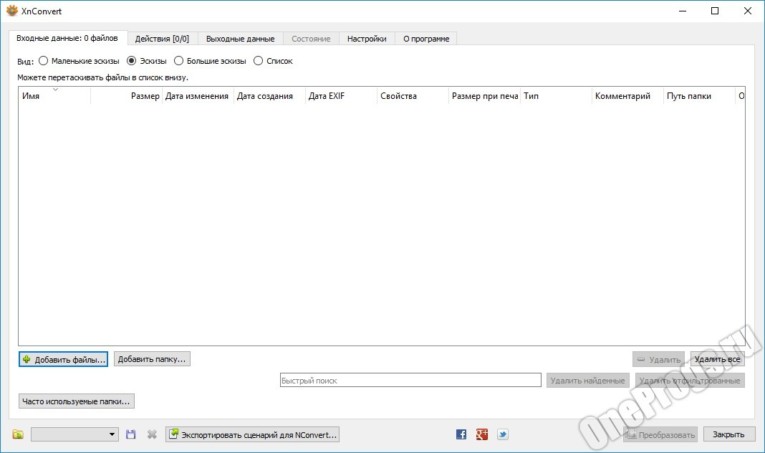Click the save script floppy icon
The image size is (765, 453).
click(131, 434)
